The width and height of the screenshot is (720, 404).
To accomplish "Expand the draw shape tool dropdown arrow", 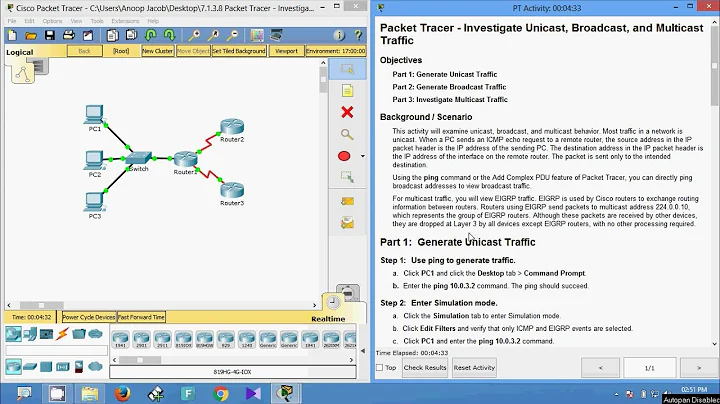I will coord(362,156).
